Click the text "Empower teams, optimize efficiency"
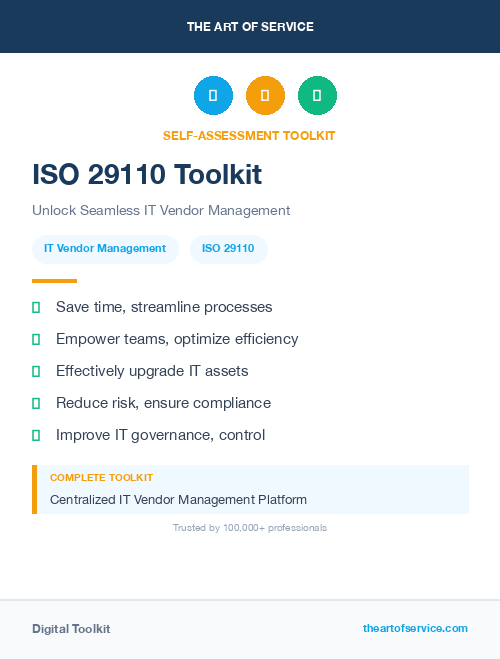The image size is (500, 659). [177, 339]
